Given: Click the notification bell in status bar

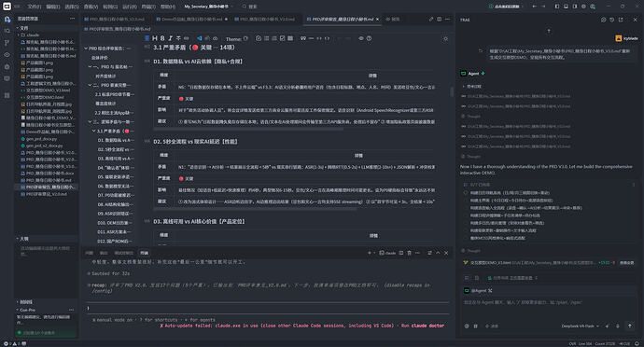Looking at the screenshot, I should point(637,343).
